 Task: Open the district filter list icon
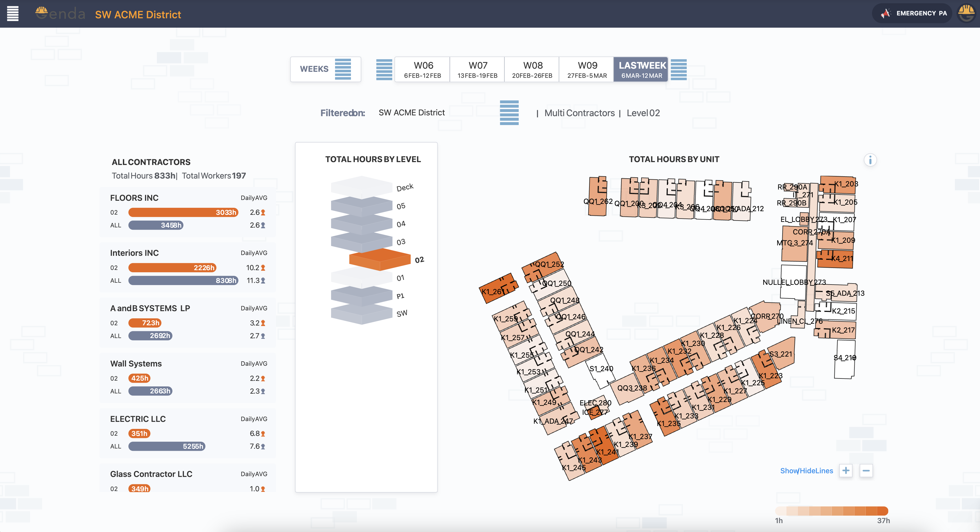[509, 113]
